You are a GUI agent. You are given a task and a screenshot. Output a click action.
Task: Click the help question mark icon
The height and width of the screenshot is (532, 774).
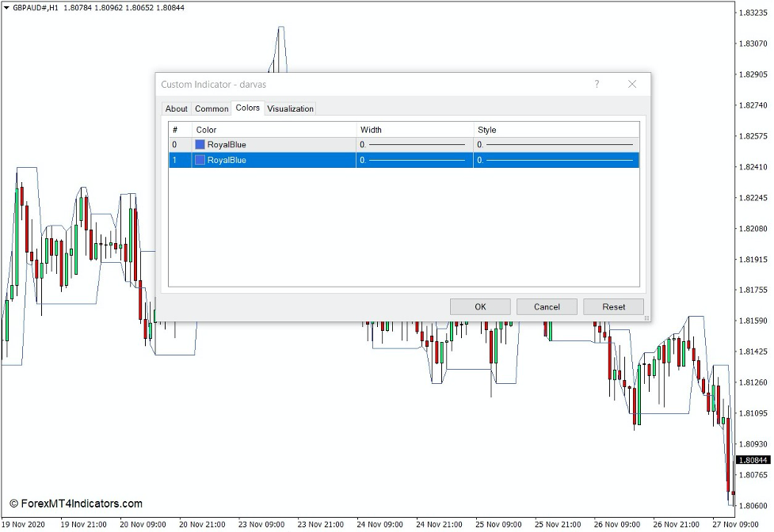click(x=597, y=84)
